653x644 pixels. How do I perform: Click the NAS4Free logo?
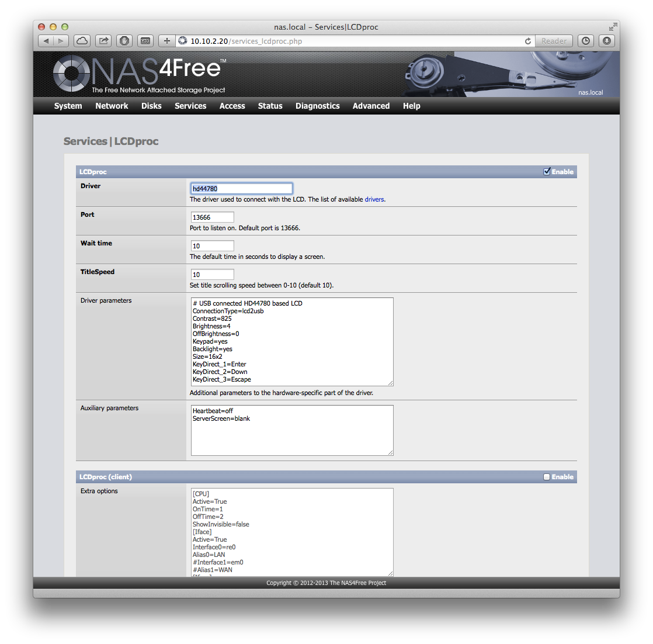click(x=140, y=74)
